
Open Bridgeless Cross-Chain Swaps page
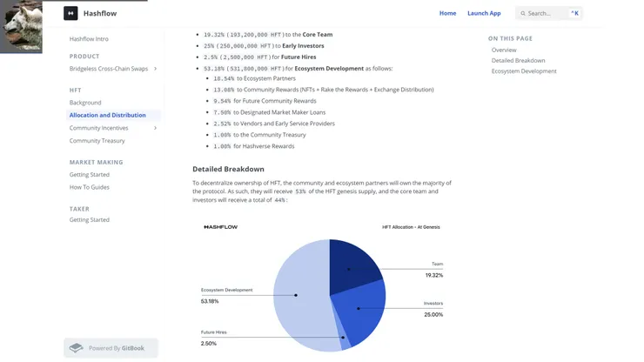point(109,69)
